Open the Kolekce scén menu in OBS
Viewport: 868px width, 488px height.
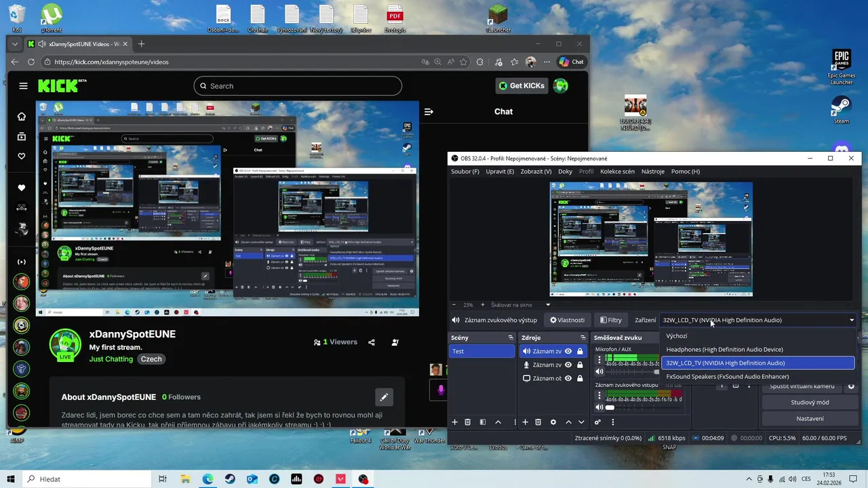click(617, 171)
